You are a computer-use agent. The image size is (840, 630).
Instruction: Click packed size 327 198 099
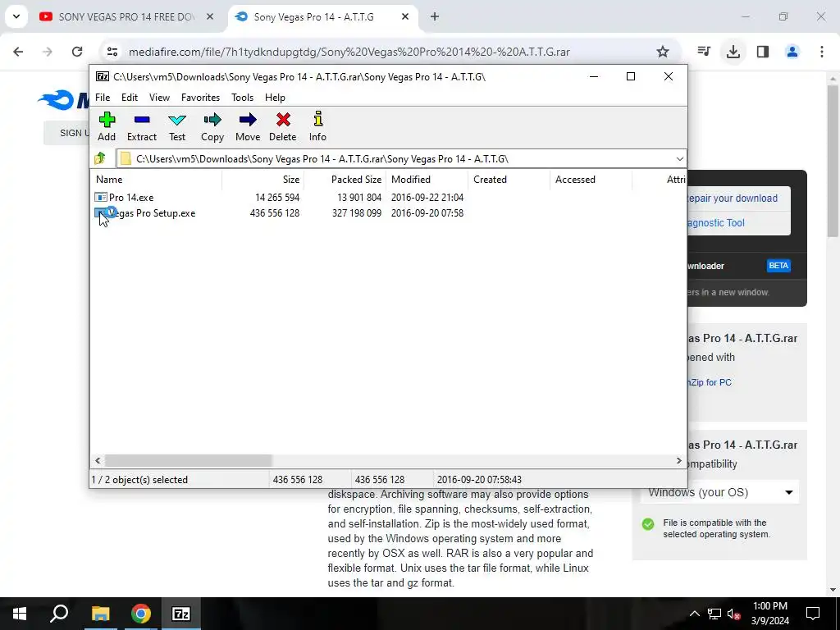click(x=357, y=213)
